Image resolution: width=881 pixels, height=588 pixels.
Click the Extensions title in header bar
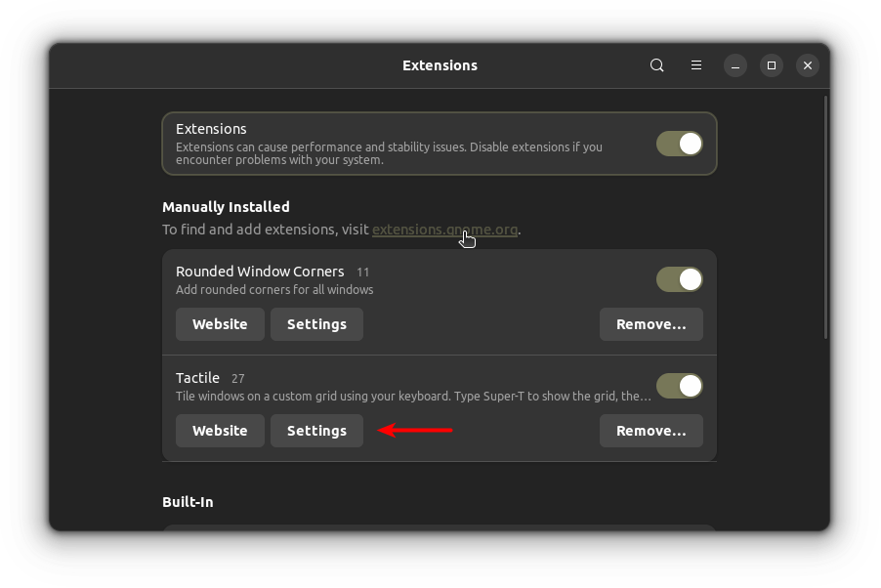[440, 65]
